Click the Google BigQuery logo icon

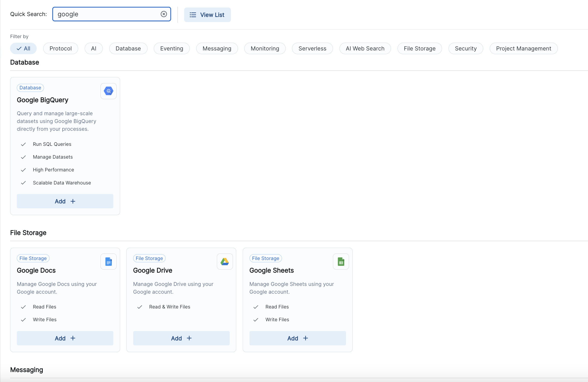109,91
